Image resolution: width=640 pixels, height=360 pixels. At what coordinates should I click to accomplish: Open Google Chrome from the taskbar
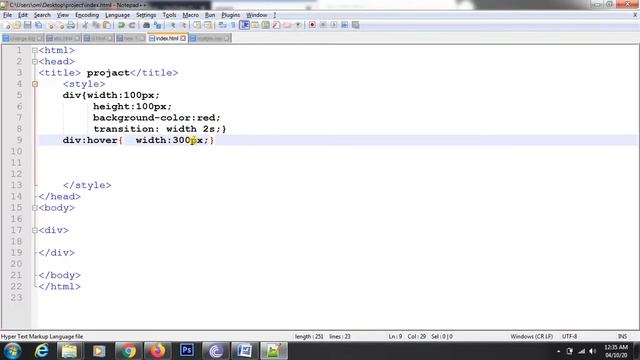point(128,351)
